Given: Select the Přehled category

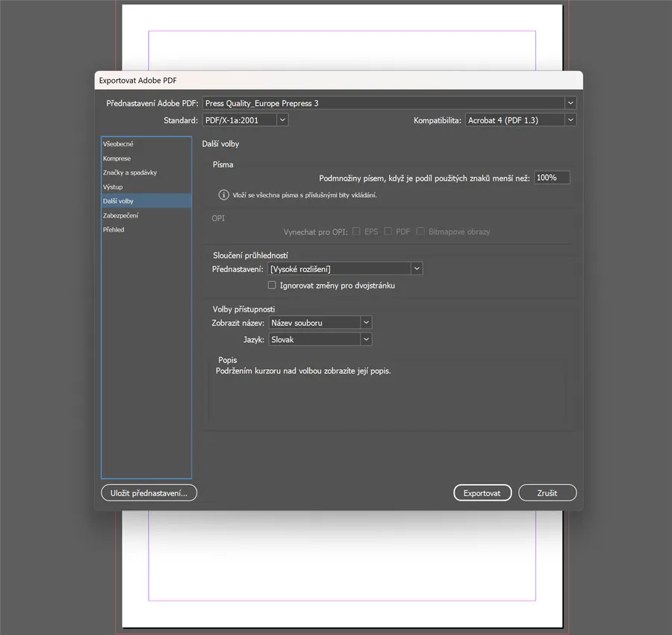Looking at the screenshot, I should point(146,229).
